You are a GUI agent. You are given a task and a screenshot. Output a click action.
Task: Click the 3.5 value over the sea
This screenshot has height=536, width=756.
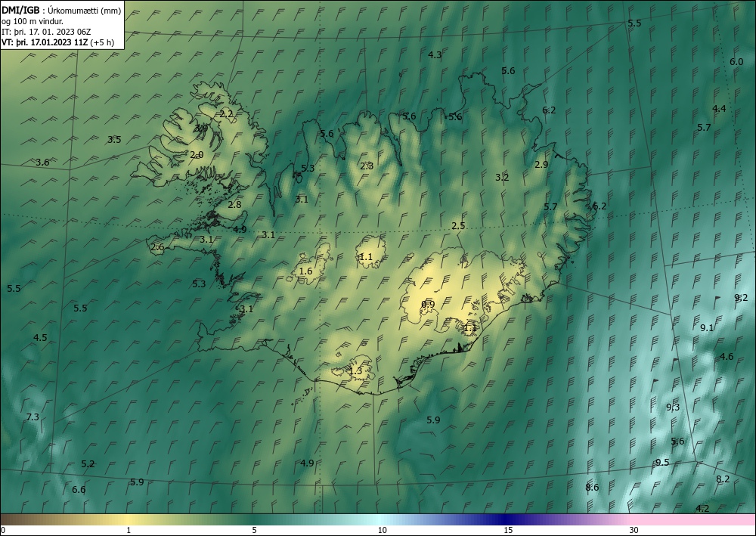(114, 140)
